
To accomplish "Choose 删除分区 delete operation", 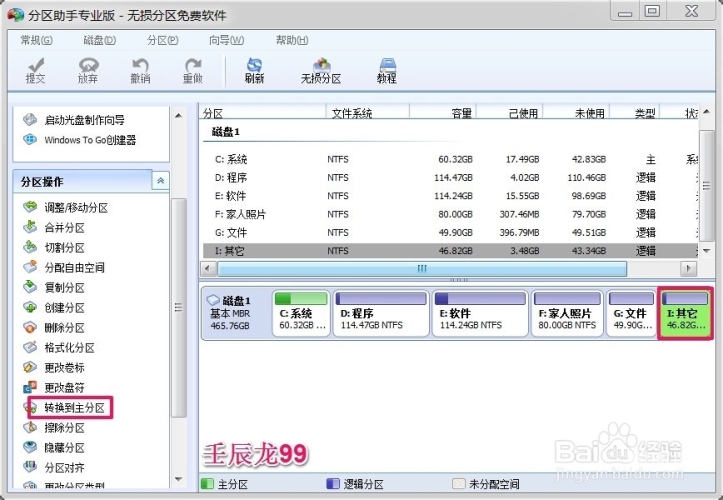I will click(x=54, y=327).
